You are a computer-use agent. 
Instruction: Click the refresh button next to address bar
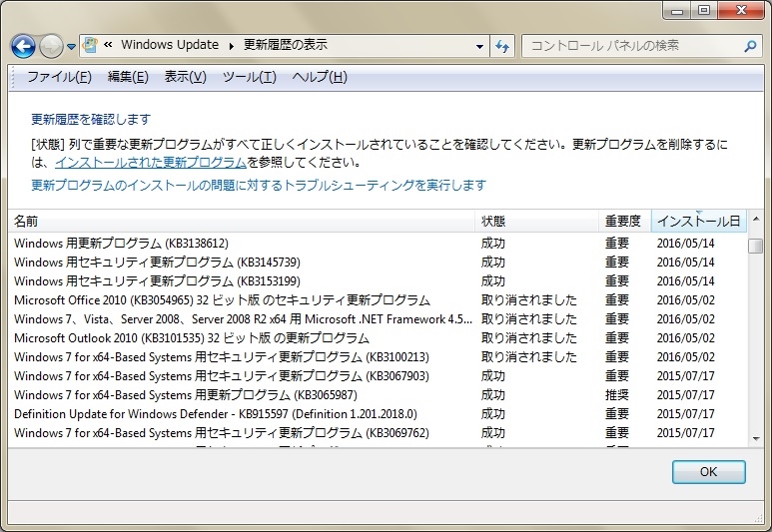point(502,46)
